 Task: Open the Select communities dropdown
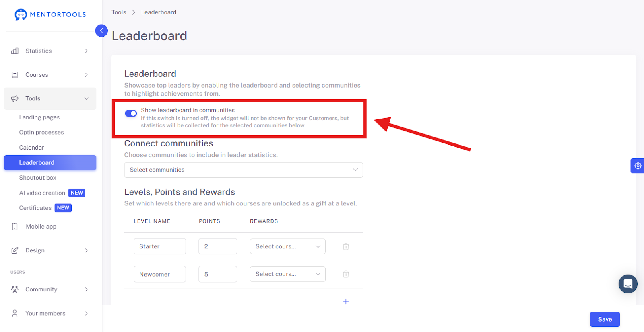point(244,170)
